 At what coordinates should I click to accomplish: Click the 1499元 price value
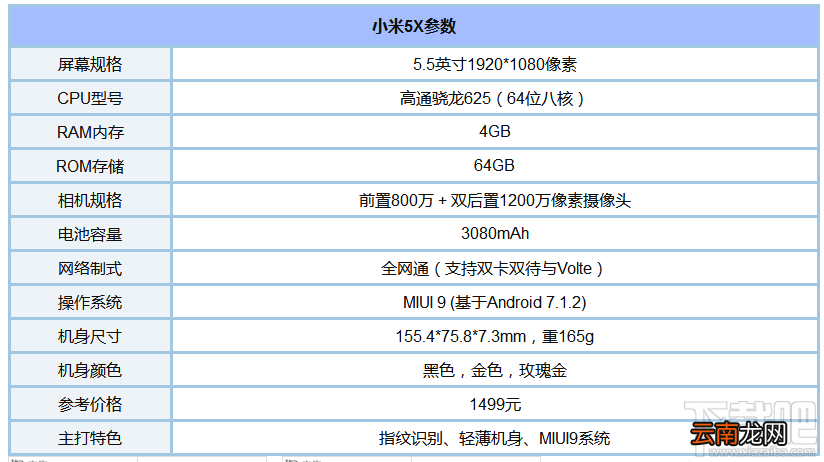(x=495, y=404)
